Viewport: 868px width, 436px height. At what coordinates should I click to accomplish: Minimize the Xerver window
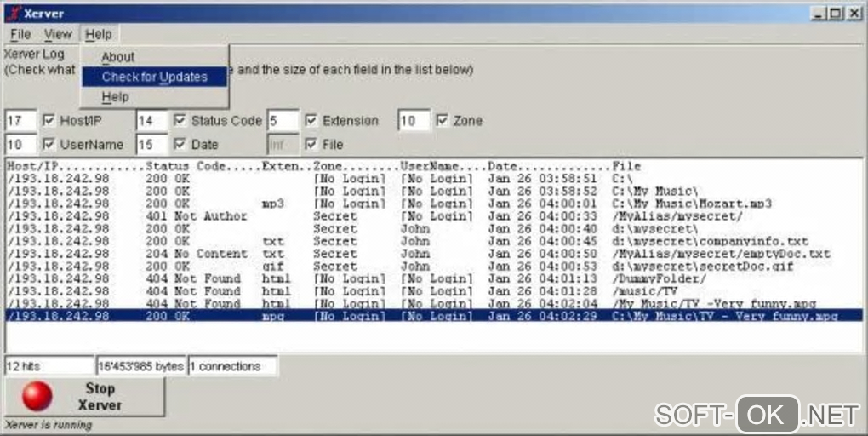click(x=819, y=14)
